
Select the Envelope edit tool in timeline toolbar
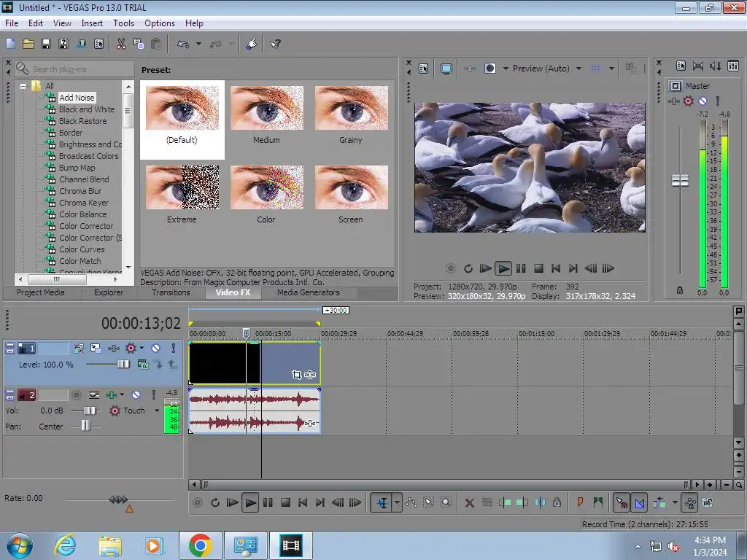point(411,502)
